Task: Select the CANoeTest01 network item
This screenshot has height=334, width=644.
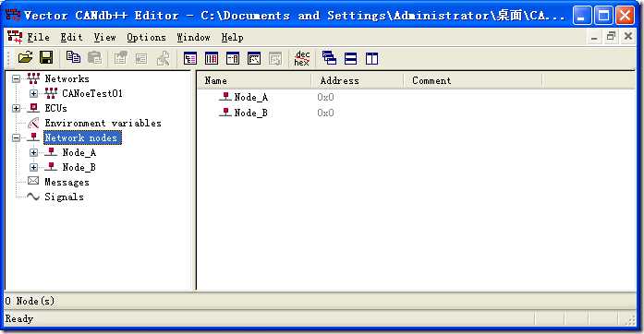Action: coord(92,93)
